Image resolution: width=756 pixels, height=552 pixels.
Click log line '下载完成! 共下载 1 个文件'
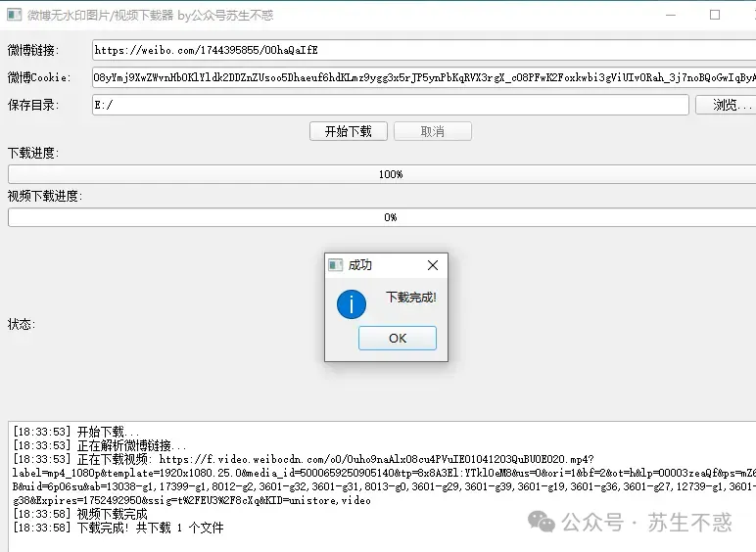coord(118,528)
